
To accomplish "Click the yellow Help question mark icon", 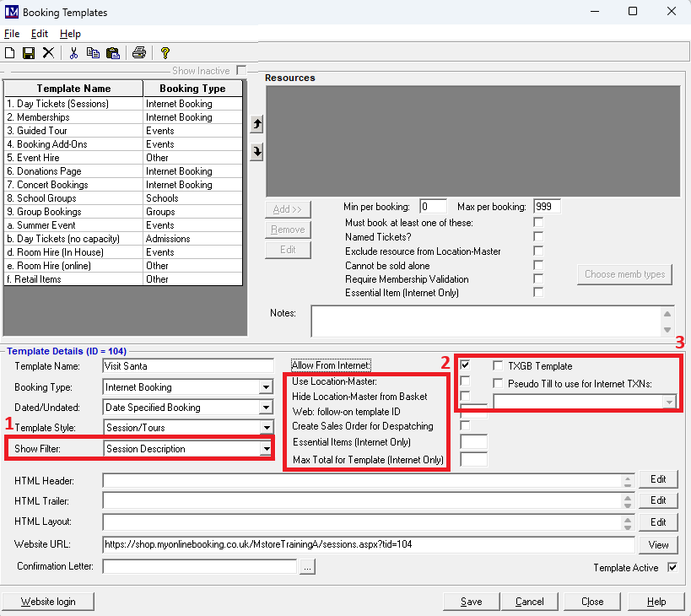I will (165, 53).
